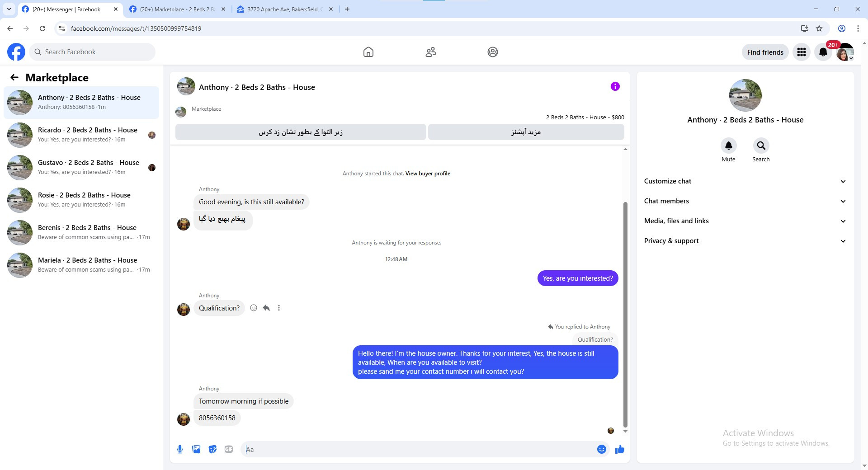Open the Facebook apps menu grid icon
This screenshot has height=470, width=868.
802,52
